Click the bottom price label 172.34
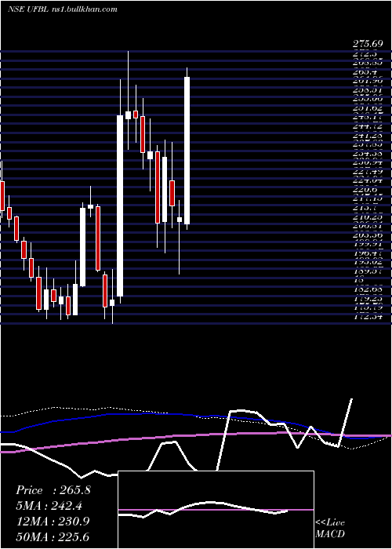Image resolution: width=392 pixels, height=549 pixels. 368,317
